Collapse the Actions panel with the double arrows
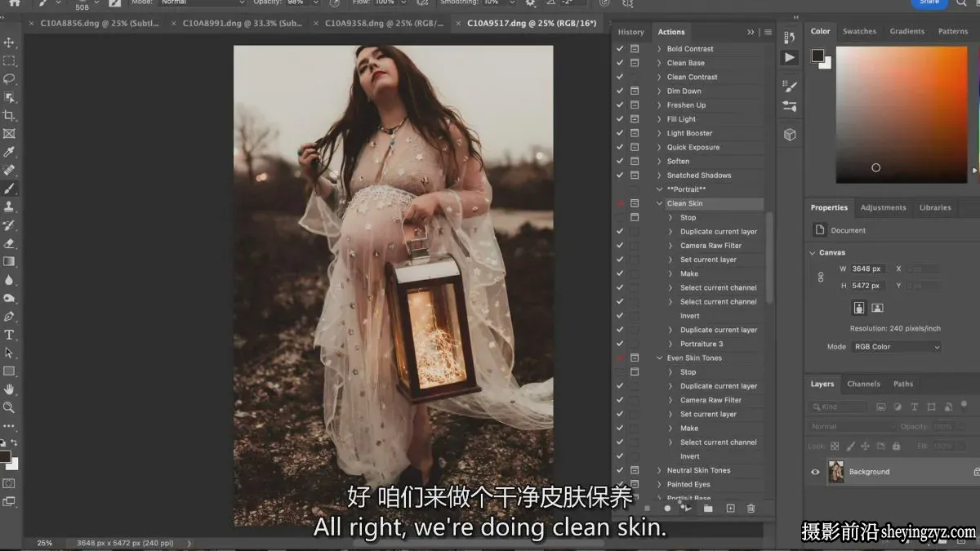The width and height of the screenshot is (980, 551). click(x=751, y=33)
